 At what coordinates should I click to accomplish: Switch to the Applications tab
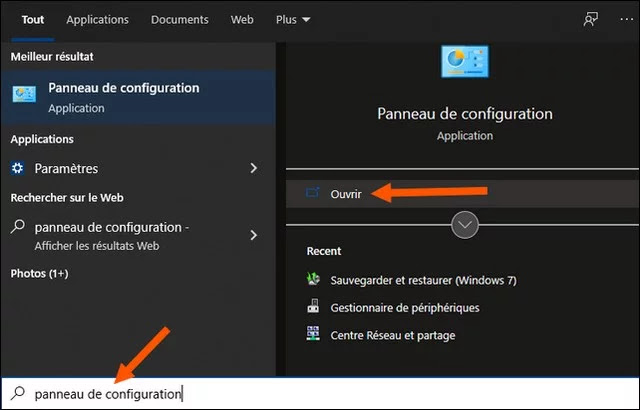(x=98, y=20)
